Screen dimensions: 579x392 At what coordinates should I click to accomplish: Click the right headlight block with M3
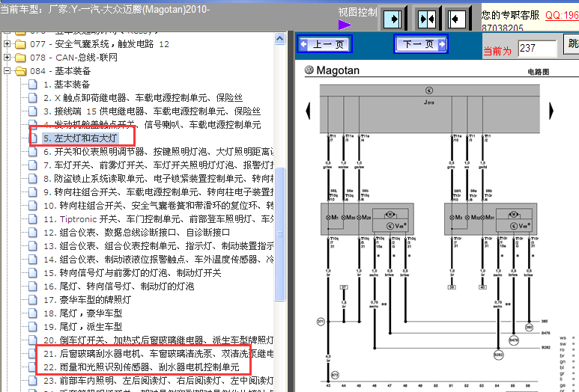491,218
